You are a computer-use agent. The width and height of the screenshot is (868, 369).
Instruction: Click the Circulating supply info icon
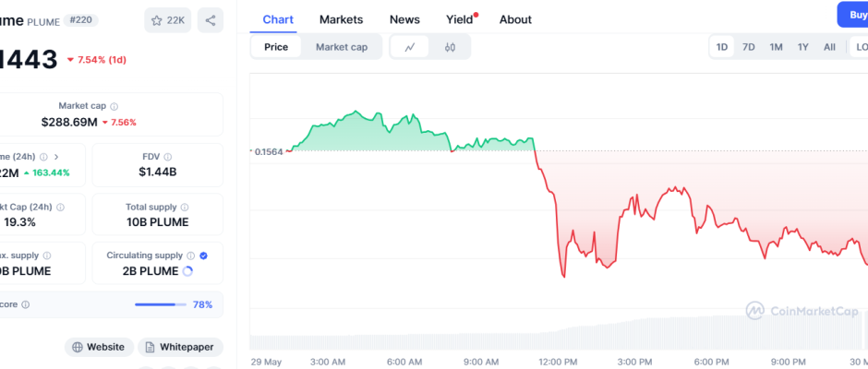pyautogui.click(x=190, y=256)
